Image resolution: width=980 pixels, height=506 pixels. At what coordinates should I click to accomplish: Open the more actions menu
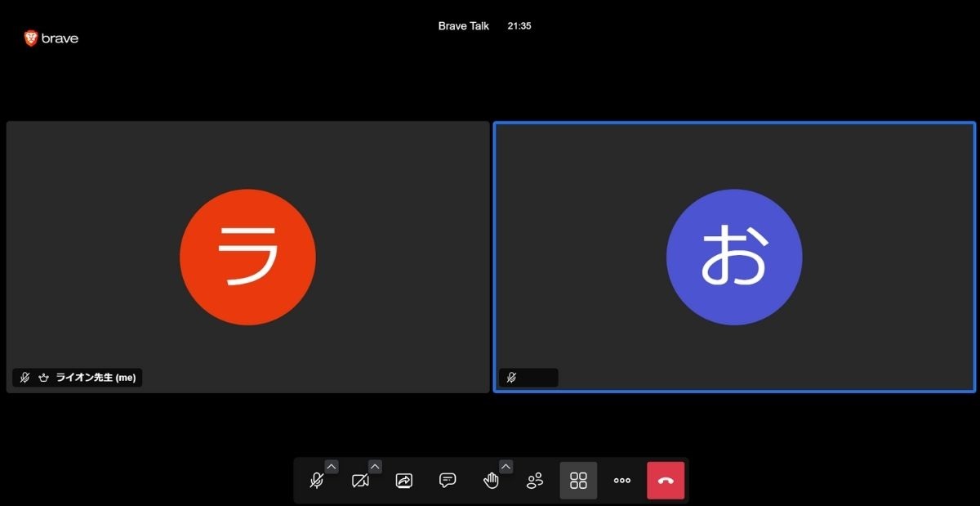[622, 481]
